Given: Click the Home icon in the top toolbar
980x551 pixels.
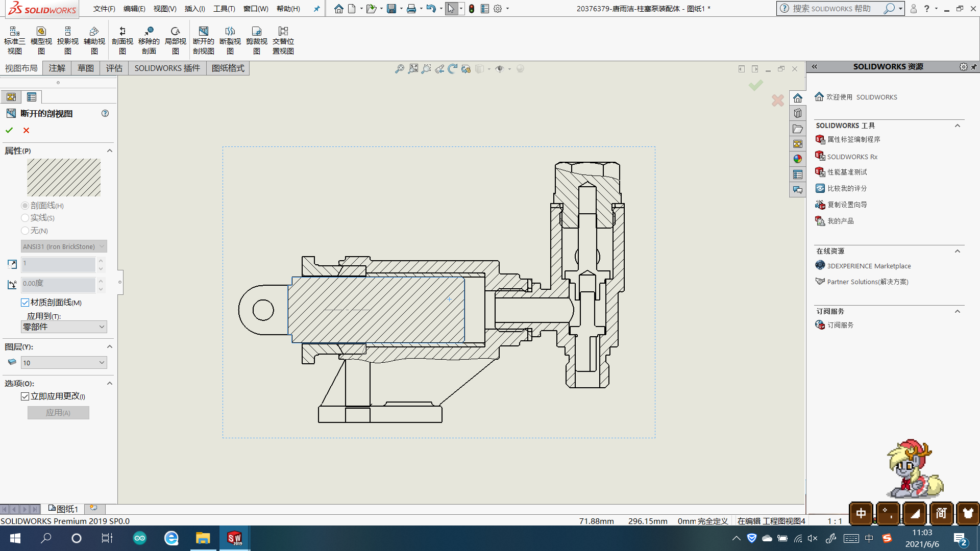Looking at the screenshot, I should [339, 9].
